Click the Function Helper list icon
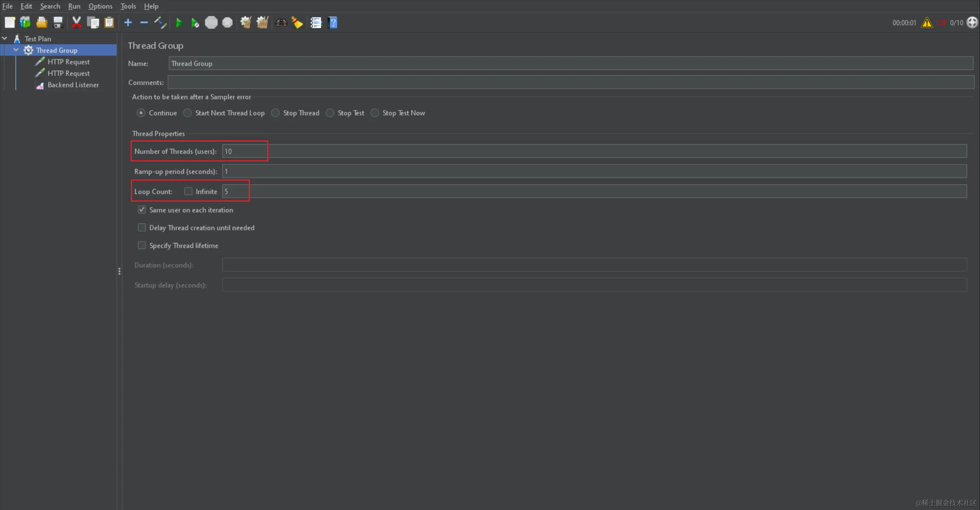 click(x=316, y=23)
